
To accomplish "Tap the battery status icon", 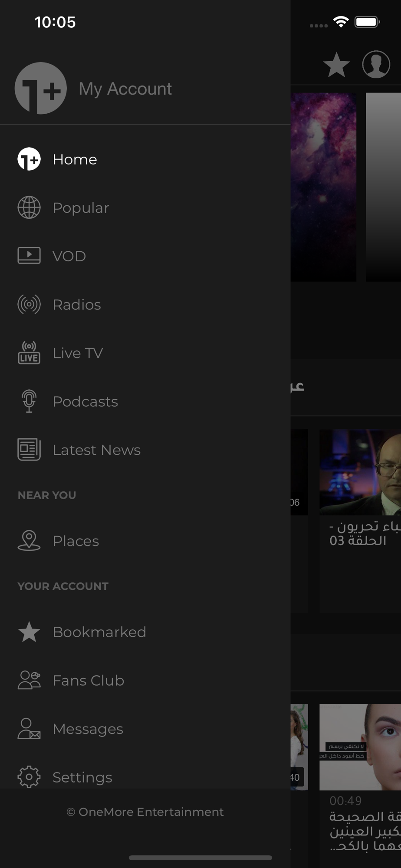I will (368, 22).
